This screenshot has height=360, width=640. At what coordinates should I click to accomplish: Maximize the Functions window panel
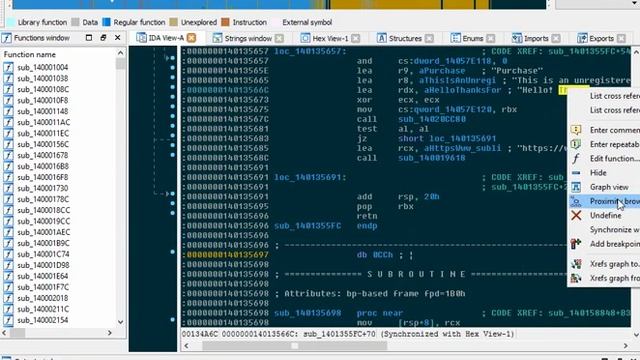click(89, 38)
